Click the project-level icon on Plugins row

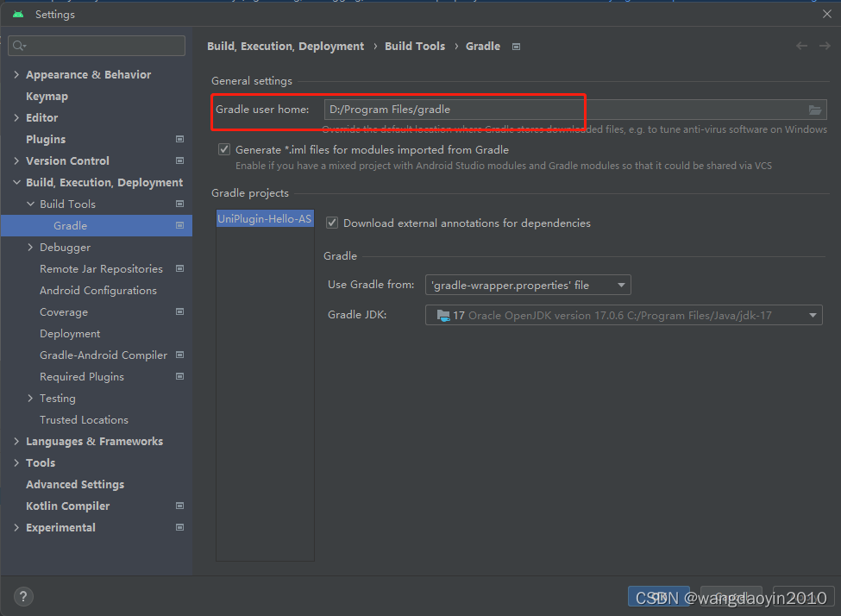pyautogui.click(x=179, y=139)
